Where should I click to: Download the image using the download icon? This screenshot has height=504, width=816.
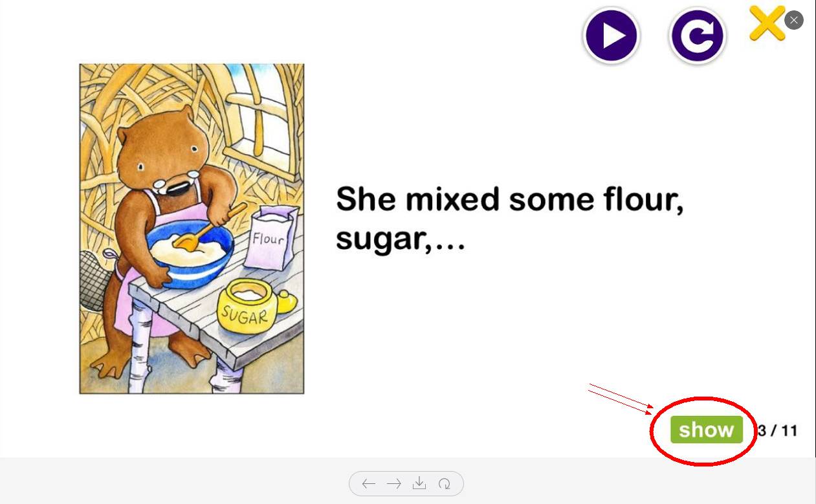coord(419,483)
